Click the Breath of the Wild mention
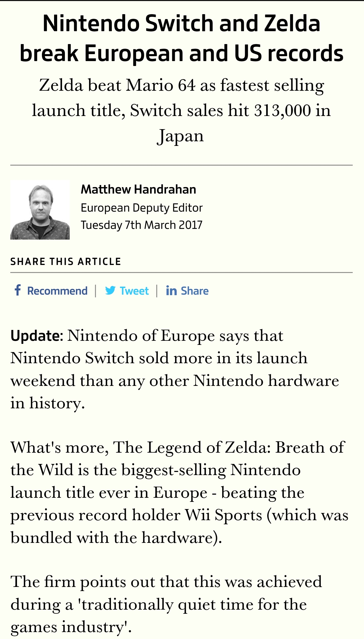Screen dimensions: 364x639 (310, 447)
